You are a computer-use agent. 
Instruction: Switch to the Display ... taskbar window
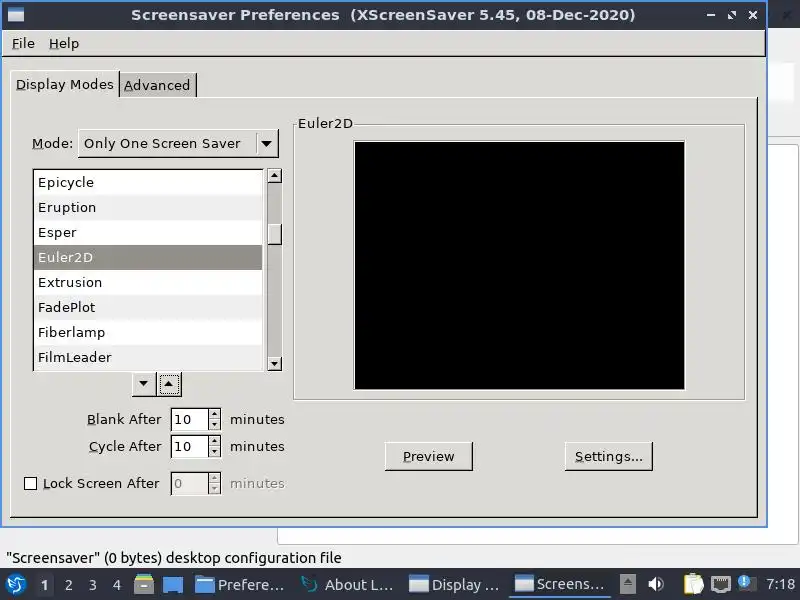coord(454,585)
